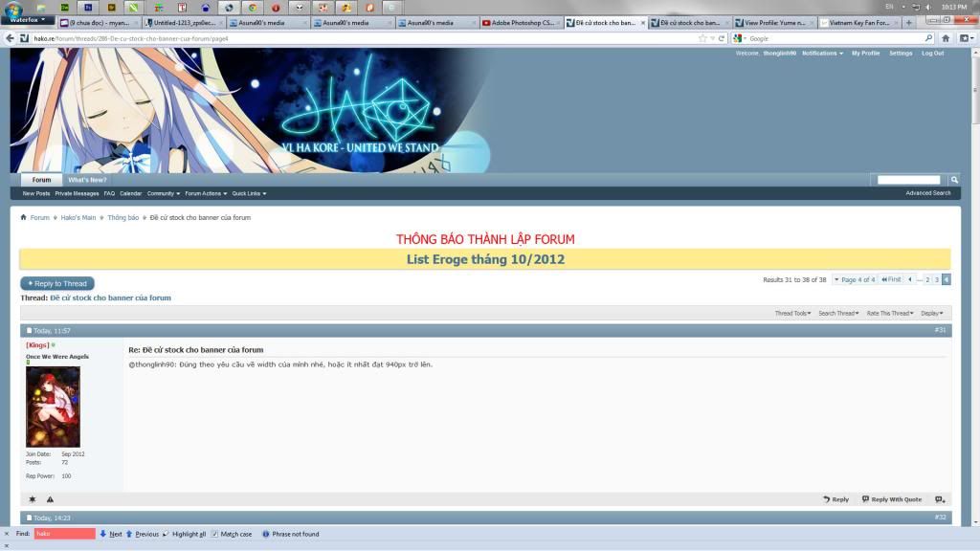This screenshot has width=980, height=551.
Task: Open the My Profile link
Action: coord(865,54)
